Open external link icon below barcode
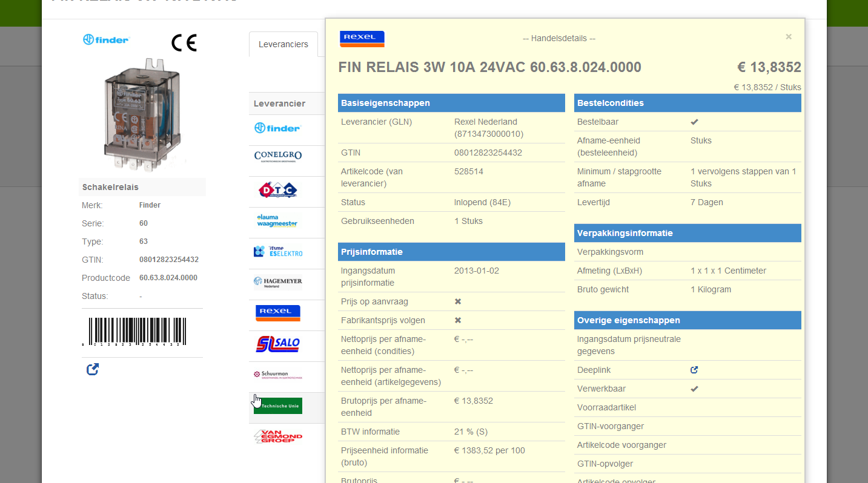This screenshot has width=868, height=483. coord(93,369)
